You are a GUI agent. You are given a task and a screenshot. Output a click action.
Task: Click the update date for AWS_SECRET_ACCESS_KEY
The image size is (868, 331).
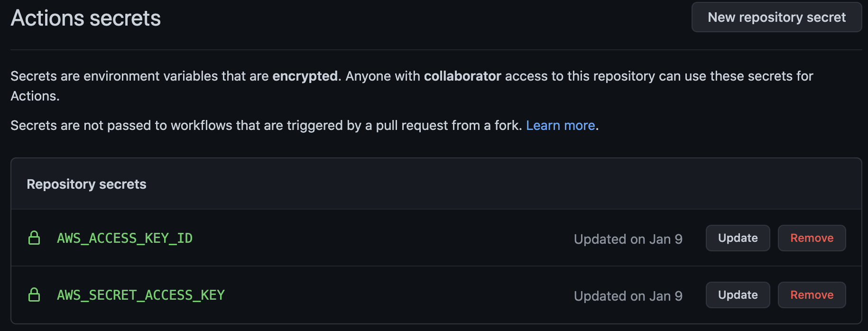pyautogui.click(x=628, y=296)
